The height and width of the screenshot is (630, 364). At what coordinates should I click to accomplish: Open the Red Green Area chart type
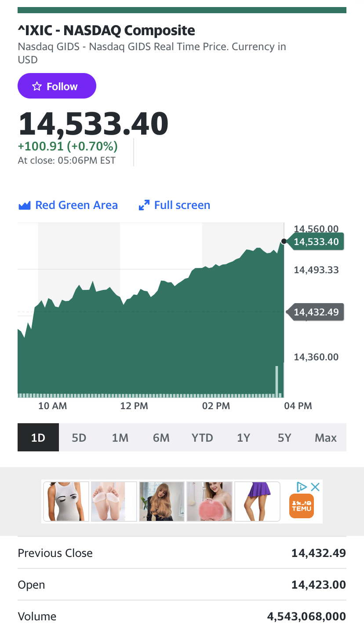point(68,205)
